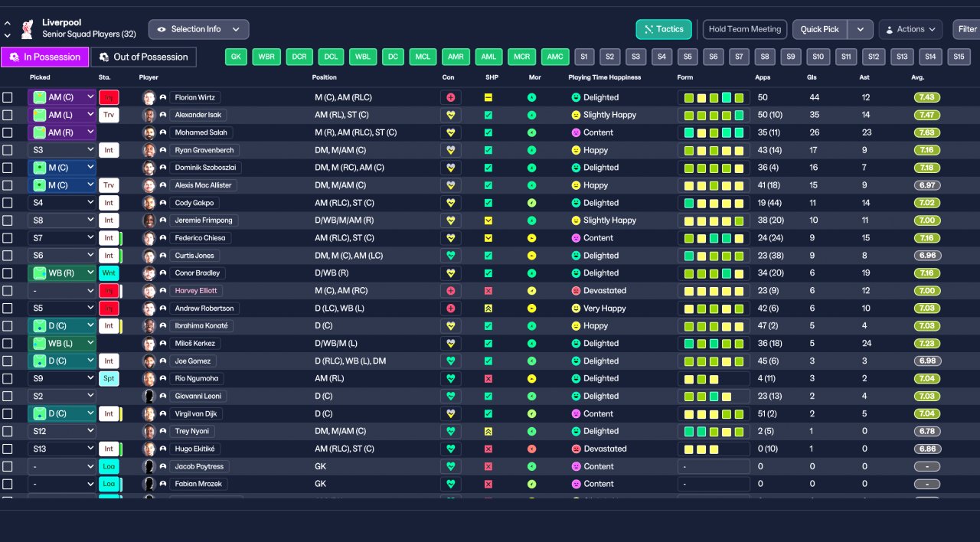The height and width of the screenshot is (542, 980).
Task: Click the person icon beside Giovanni Leoni
Action: (x=163, y=396)
